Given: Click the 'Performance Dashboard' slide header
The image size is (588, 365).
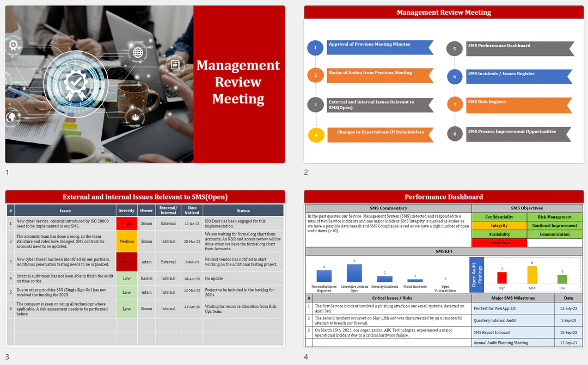Looking at the screenshot, I should pyautogui.click(x=443, y=197).
